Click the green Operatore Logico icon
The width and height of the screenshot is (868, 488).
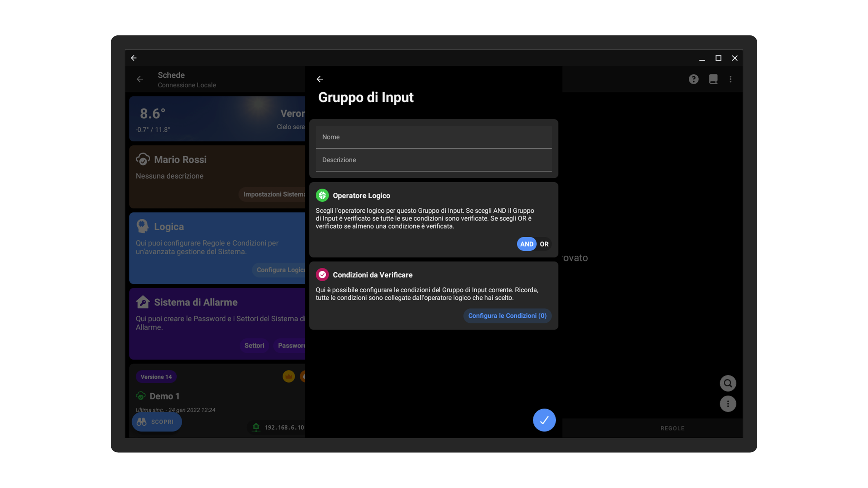(x=322, y=195)
